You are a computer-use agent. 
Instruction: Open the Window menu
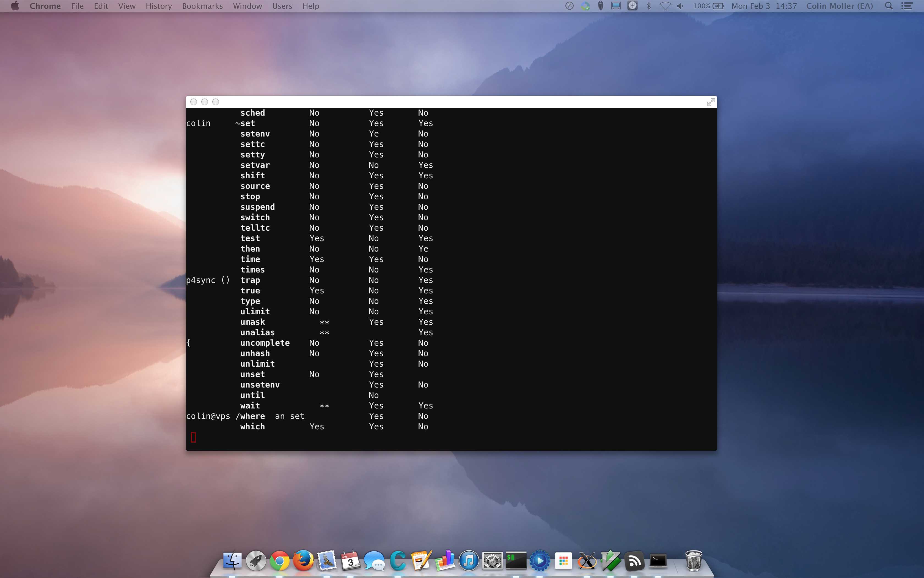point(248,6)
